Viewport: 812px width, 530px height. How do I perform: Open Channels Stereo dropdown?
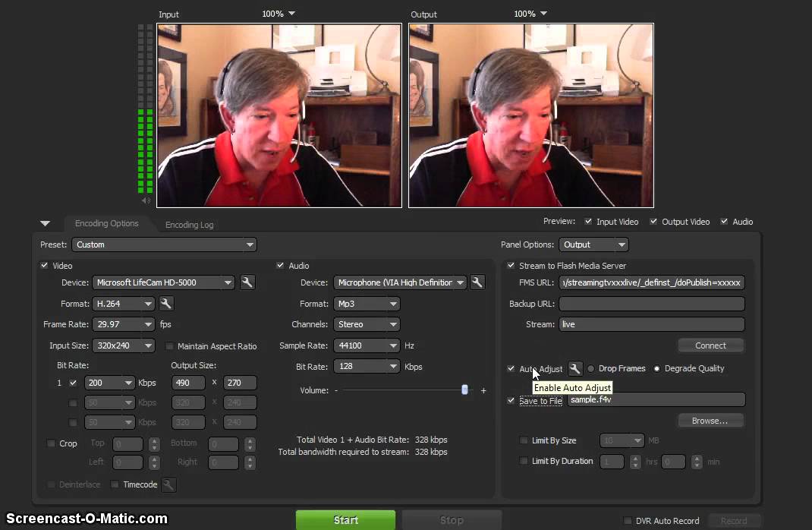point(367,324)
